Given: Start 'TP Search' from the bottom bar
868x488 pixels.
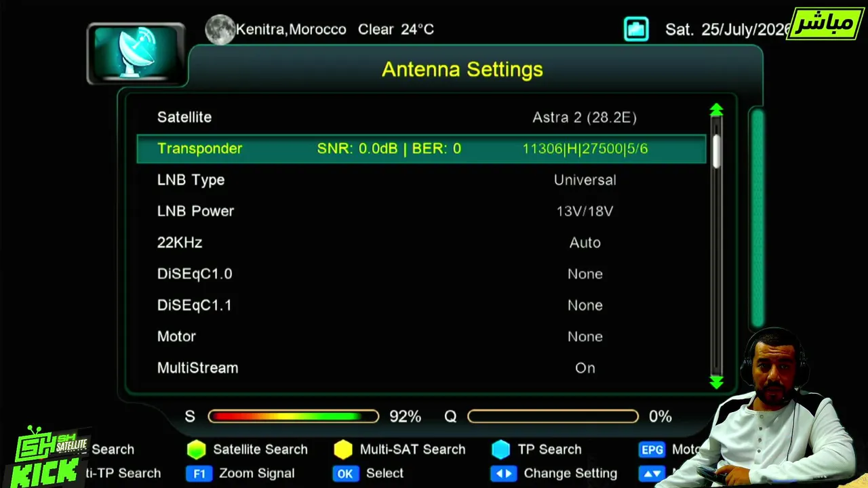Looking at the screenshot, I should pyautogui.click(x=549, y=449).
